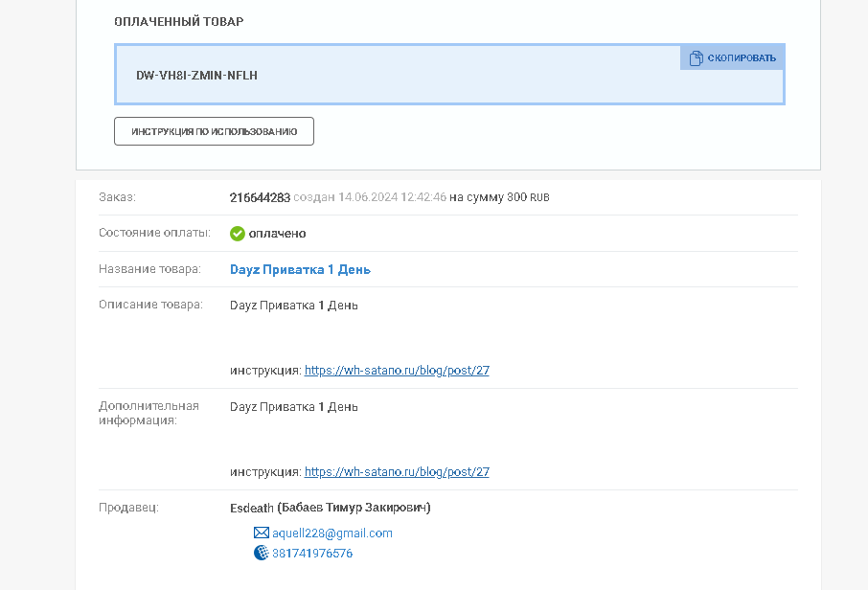Open Инструкция по использованию button

[x=214, y=131]
